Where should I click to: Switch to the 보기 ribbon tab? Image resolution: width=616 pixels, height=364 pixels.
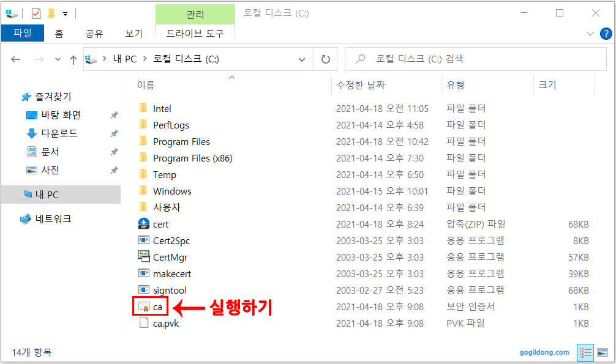[x=133, y=34]
